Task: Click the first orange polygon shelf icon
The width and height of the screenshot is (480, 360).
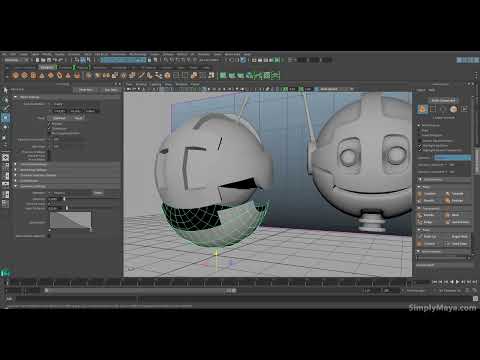Action: 15,76
